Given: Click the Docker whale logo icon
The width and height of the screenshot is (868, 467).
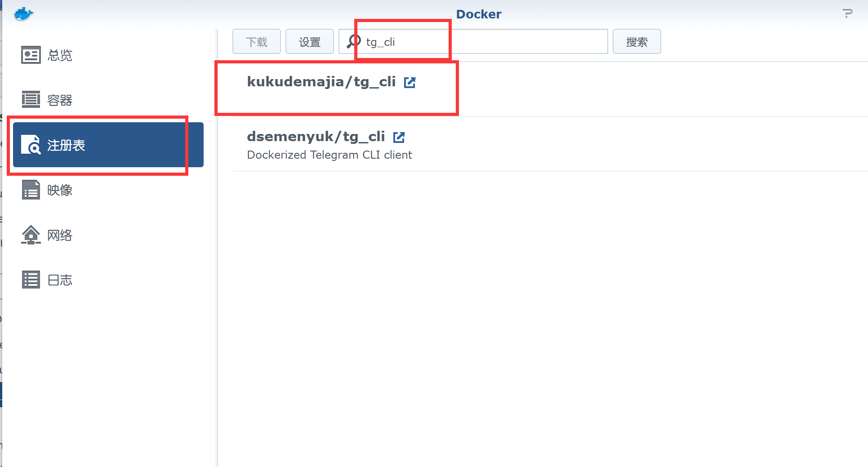Looking at the screenshot, I should tap(23, 14).
